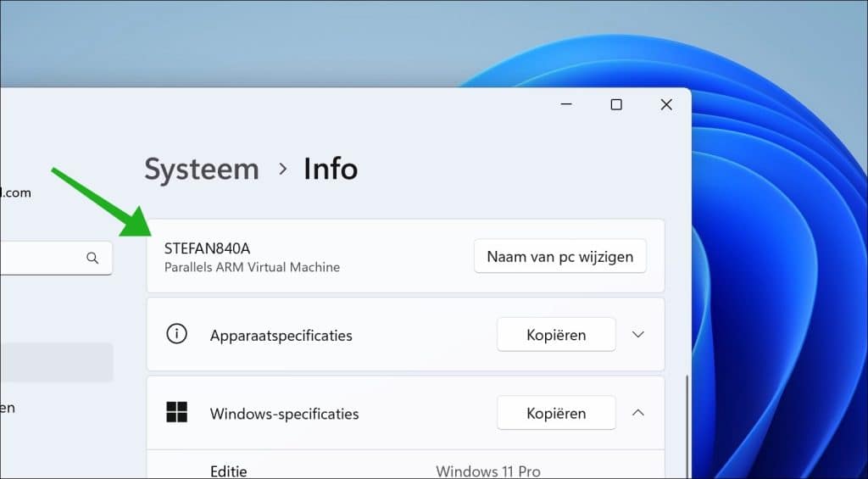
Task: Maximize the Settings window
Action: 616,104
